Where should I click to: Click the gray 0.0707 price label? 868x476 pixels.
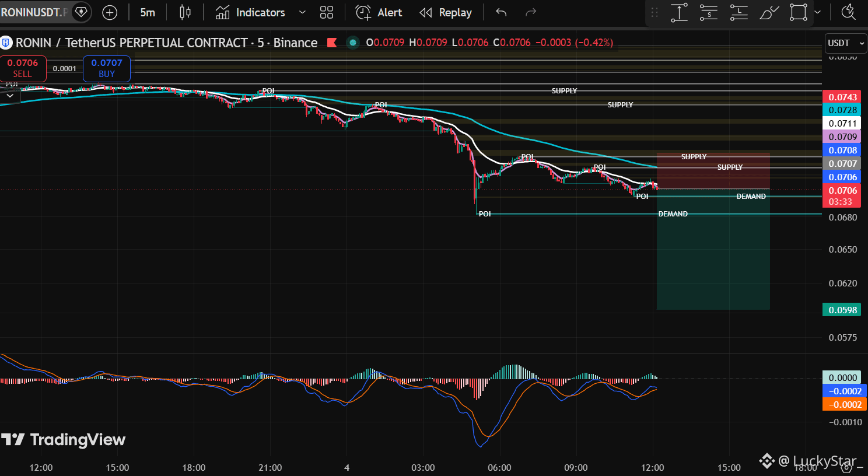point(842,164)
